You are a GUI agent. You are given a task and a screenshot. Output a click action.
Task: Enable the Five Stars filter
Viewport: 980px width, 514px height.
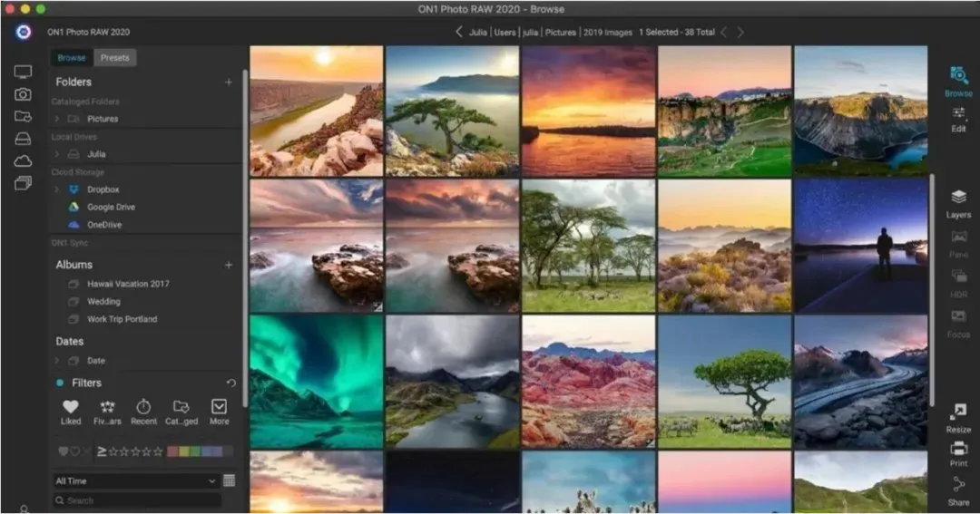[107, 412]
